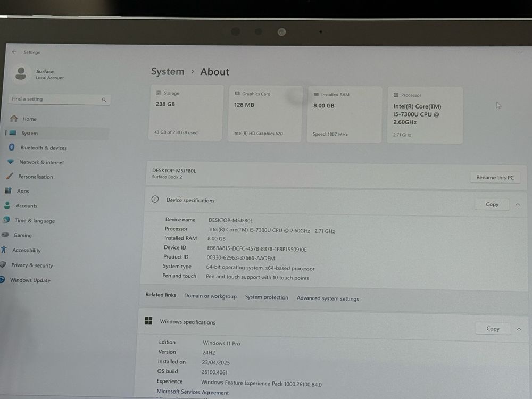This screenshot has width=532, height=399.
Task: Click the Graphics Card icon
Action: [237, 93]
